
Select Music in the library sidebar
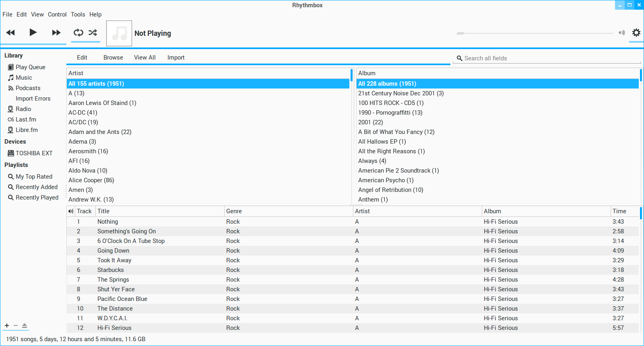pyautogui.click(x=24, y=78)
